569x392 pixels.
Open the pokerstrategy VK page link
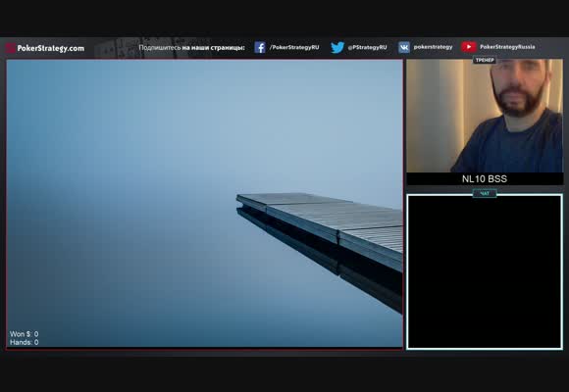[x=433, y=47]
